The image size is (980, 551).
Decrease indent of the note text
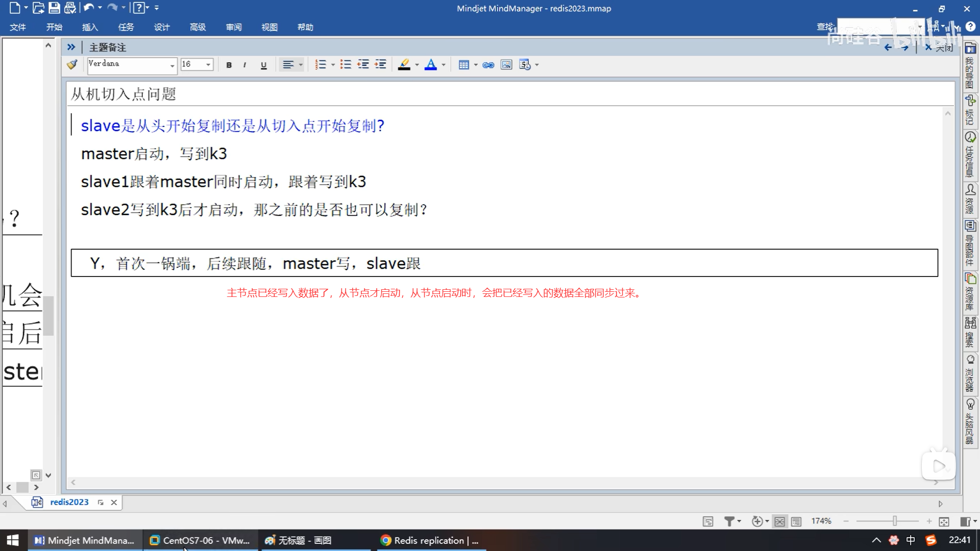(x=363, y=65)
